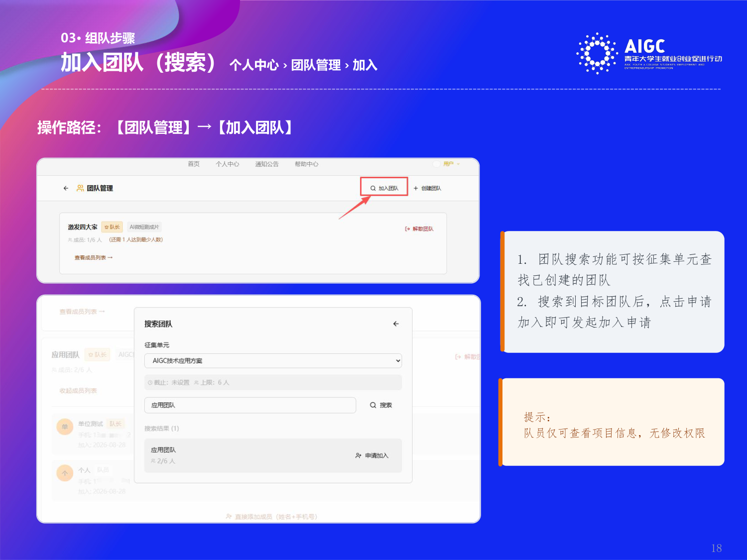Click slide page number 18
The height and width of the screenshot is (560, 747).
pos(716,548)
